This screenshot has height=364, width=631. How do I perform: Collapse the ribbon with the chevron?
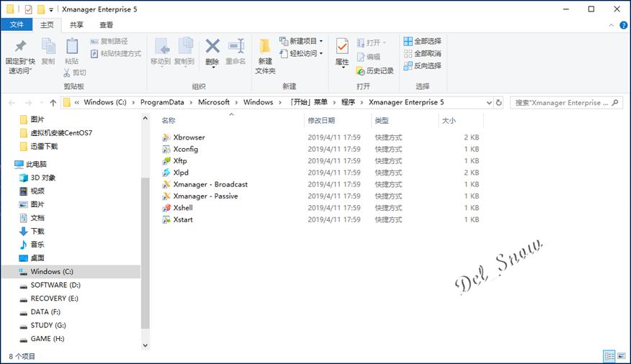click(612, 25)
